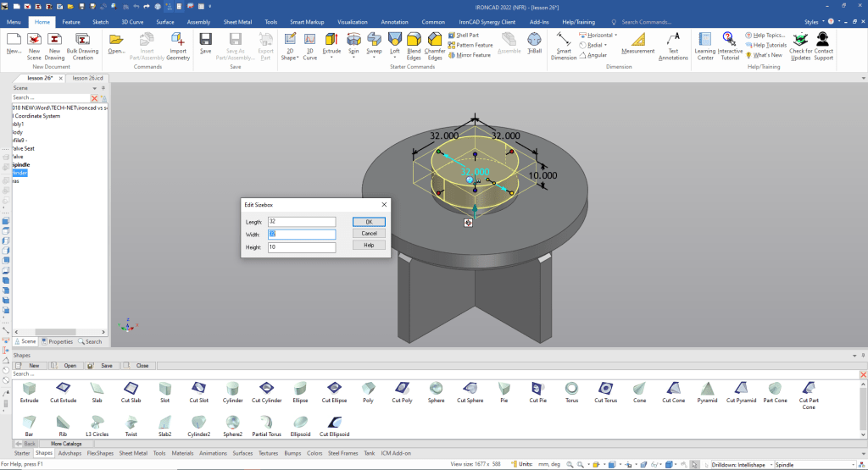The width and height of the screenshot is (868, 470).
Task: Choose the Pyramid shape in Shapes catalog
Action: click(x=706, y=391)
